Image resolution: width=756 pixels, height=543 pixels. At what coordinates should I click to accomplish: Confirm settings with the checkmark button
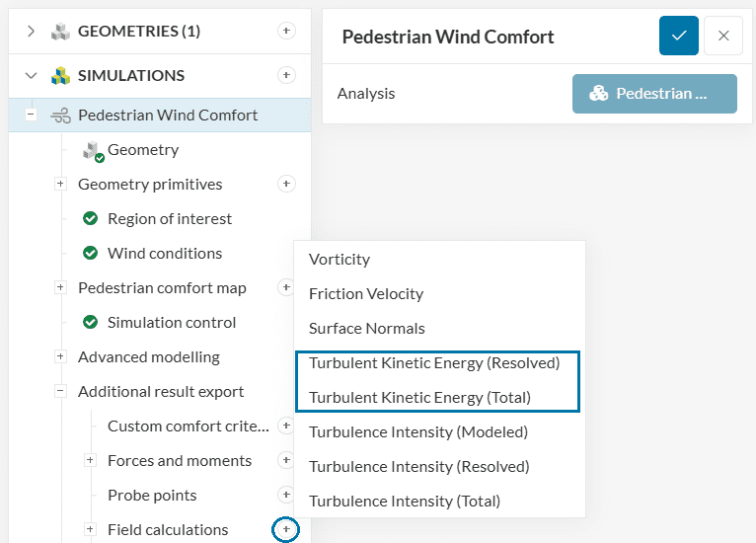(x=679, y=37)
